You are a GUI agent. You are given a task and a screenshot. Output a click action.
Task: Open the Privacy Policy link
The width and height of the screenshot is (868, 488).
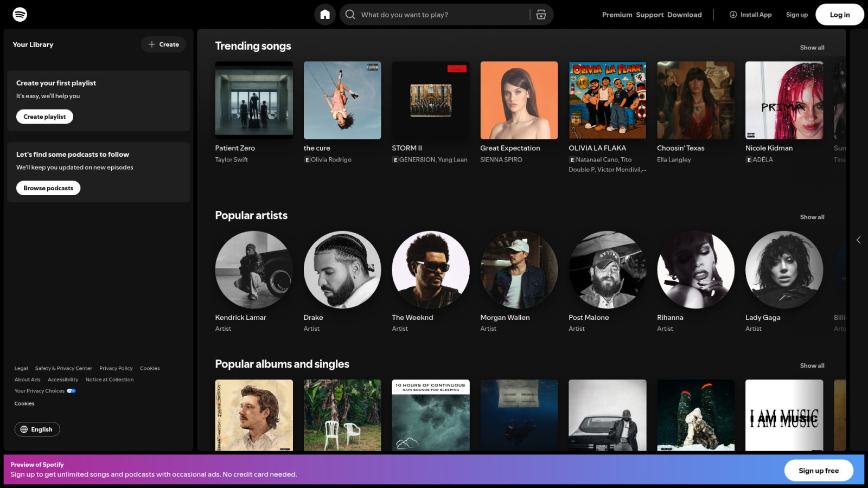116,369
